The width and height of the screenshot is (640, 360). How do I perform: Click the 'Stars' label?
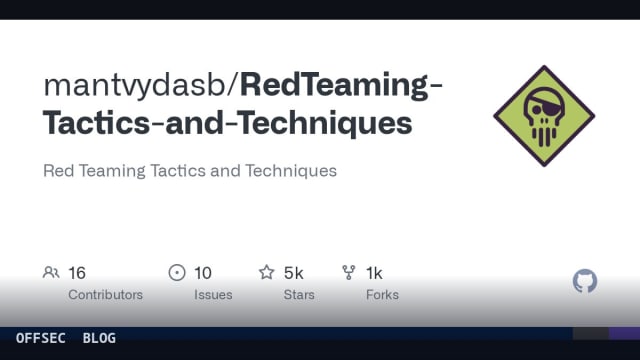point(299,295)
